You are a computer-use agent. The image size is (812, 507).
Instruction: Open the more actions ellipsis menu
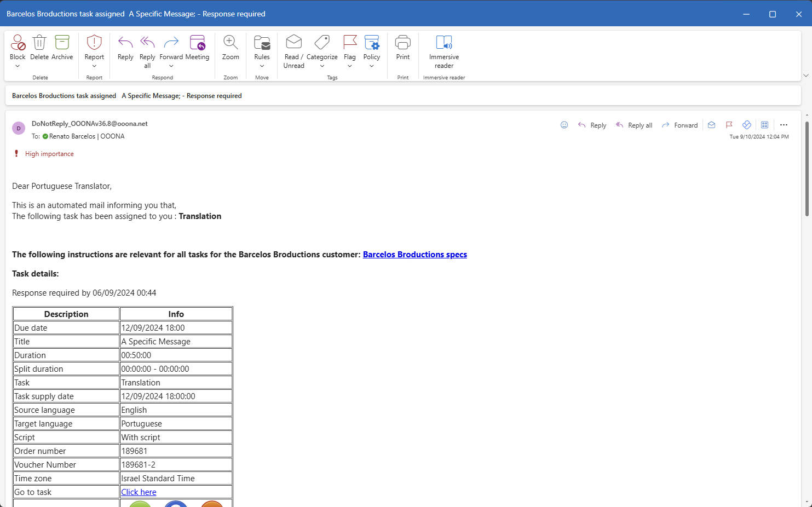click(x=784, y=125)
